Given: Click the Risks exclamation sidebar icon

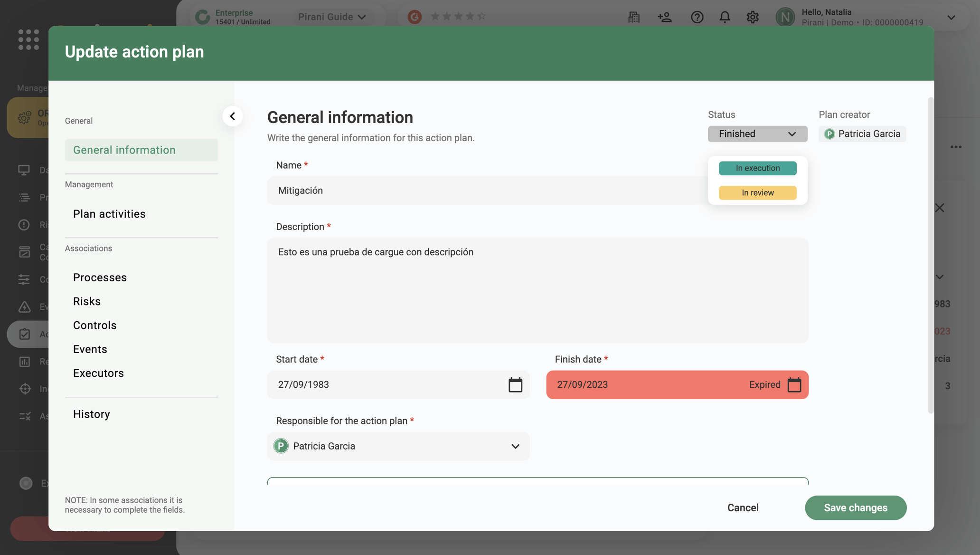Looking at the screenshot, I should point(24,224).
